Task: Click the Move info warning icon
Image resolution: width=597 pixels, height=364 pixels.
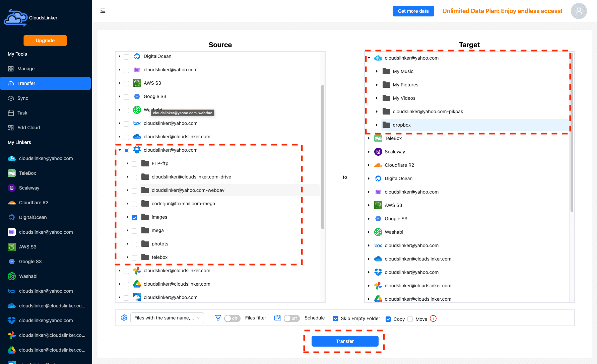Action: click(x=433, y=318)
